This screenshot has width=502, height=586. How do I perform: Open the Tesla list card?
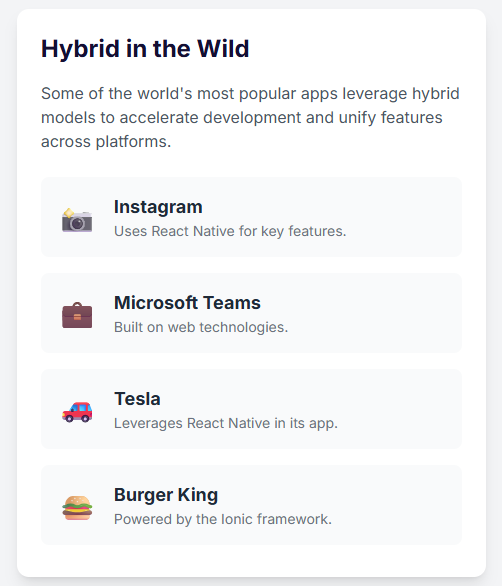tap(252, 409)
